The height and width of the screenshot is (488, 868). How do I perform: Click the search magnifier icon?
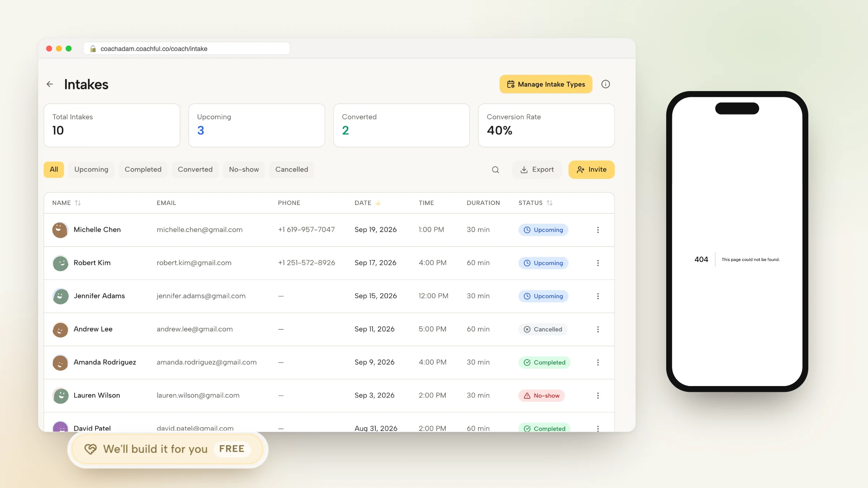pos(495,170)
